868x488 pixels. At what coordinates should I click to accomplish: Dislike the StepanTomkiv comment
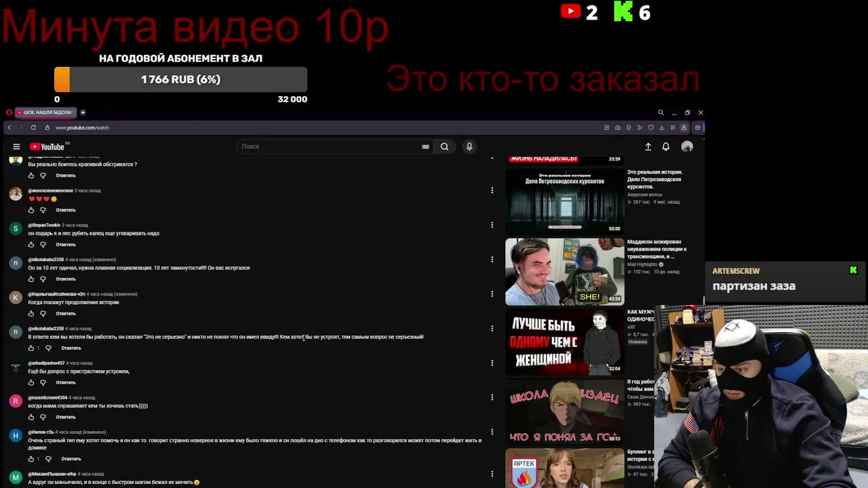[x=43, y=245]
